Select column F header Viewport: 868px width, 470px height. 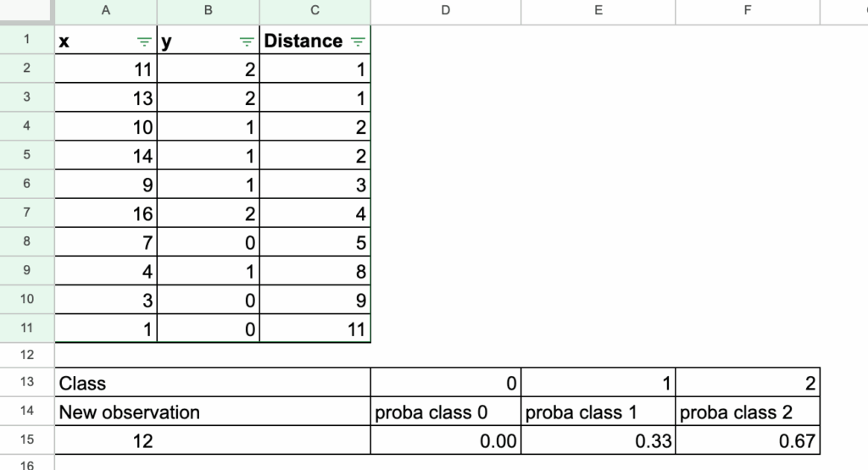coord(748,10)
